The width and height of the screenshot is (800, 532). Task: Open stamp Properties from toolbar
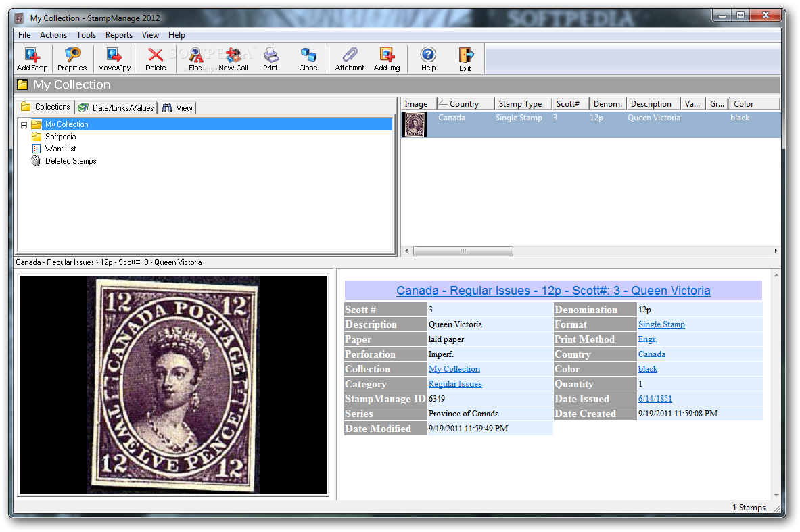coord(72,59)
